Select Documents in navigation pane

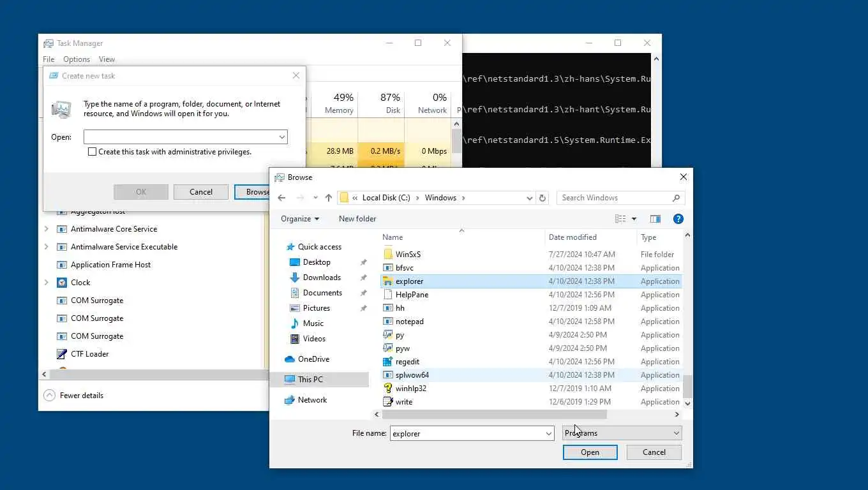[322, 293]
